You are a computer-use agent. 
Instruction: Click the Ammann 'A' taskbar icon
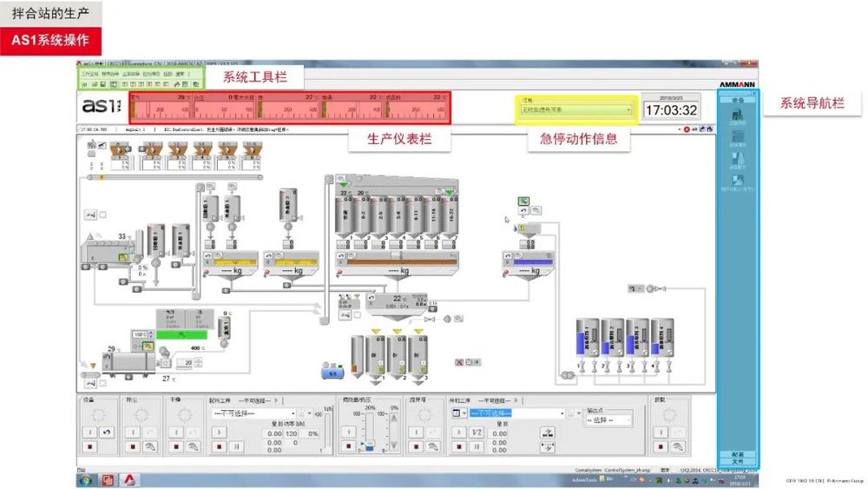point(129,480)
